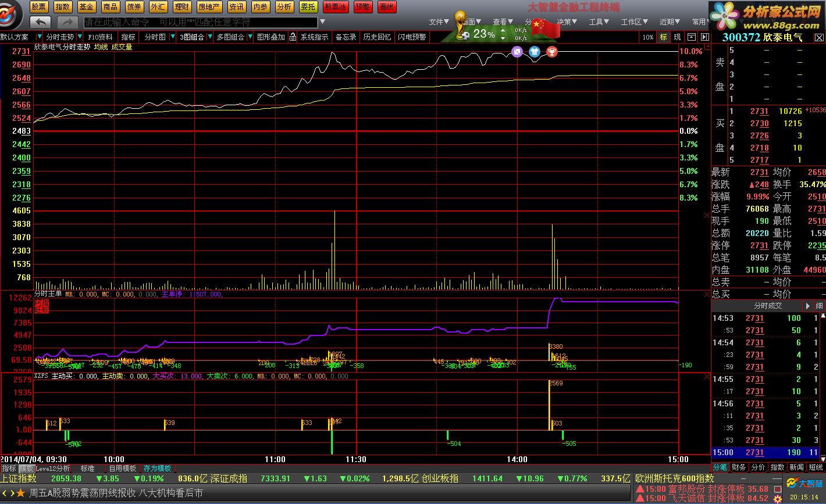The image size is (826, 504).
Task: Open the 工作区 (Workspace) menu
Action: pyautogui.click(x=635, y=22)
